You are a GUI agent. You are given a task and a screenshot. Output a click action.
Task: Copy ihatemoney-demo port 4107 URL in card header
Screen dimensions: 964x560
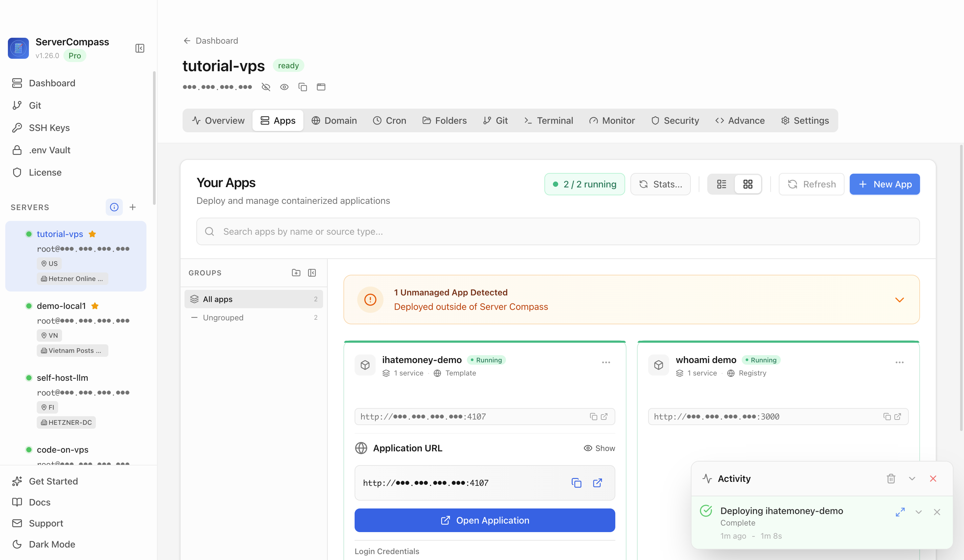point(593,417)
